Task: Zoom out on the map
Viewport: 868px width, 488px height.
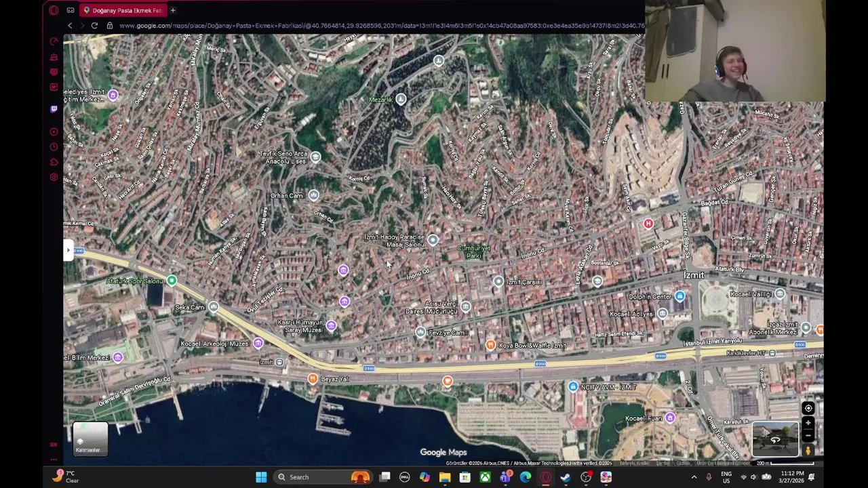Action: point(808,435)
